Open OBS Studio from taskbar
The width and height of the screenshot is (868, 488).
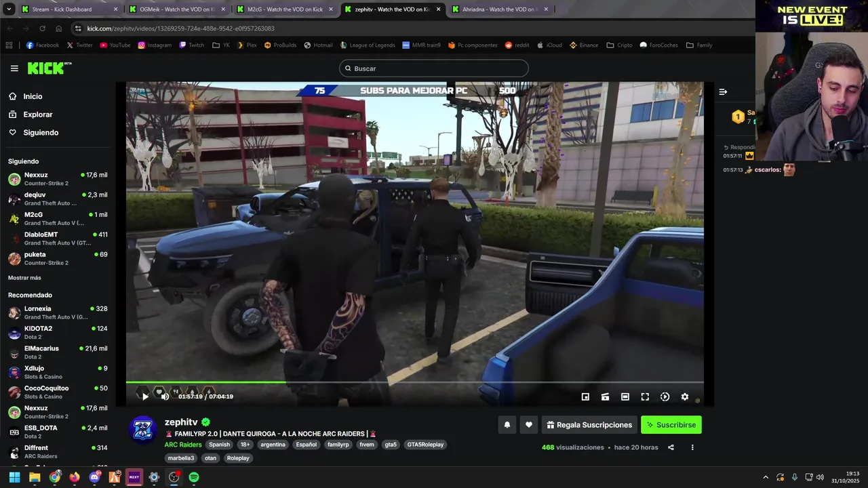(x=174, y=477)
